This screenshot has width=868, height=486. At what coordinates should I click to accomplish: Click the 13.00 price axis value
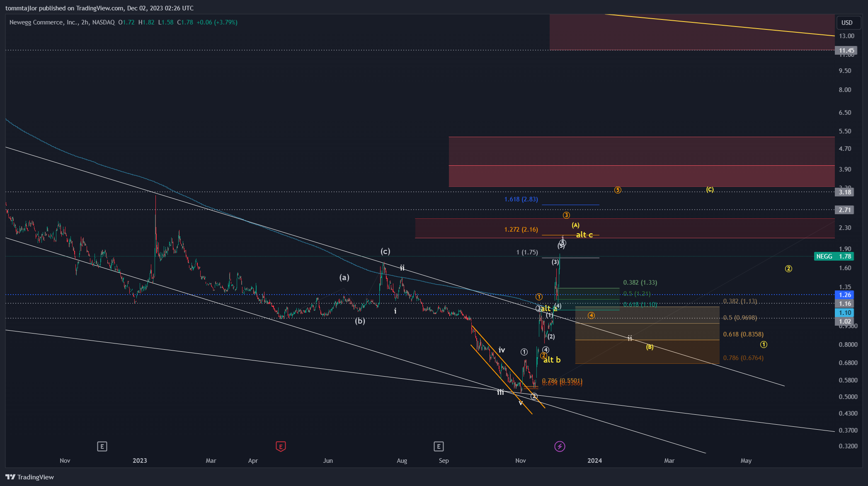click(846, 36)
